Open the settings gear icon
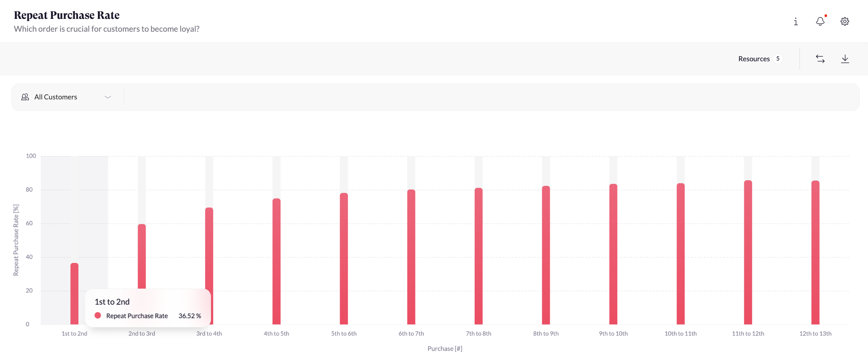The image size is (868, 362). click(x=845, y=21)
